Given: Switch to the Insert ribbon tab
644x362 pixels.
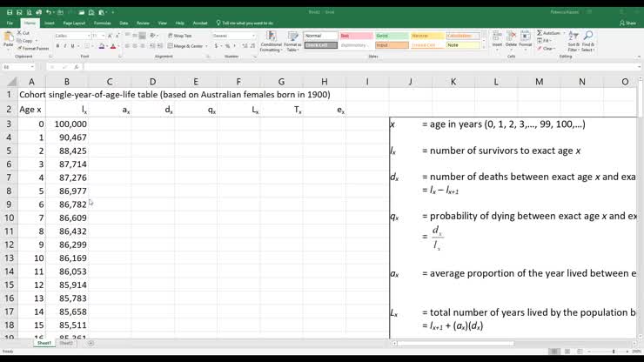Looking at the screenshot, I should [50, 23].
